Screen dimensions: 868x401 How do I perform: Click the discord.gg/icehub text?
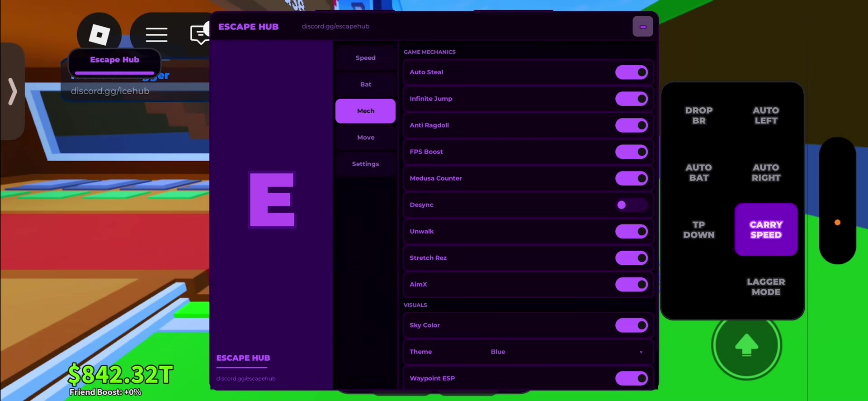110,91
